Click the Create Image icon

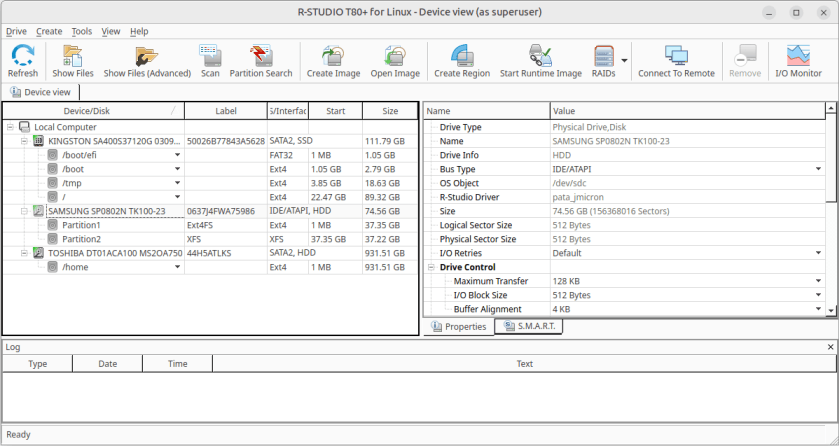click(x=333, y=56)
